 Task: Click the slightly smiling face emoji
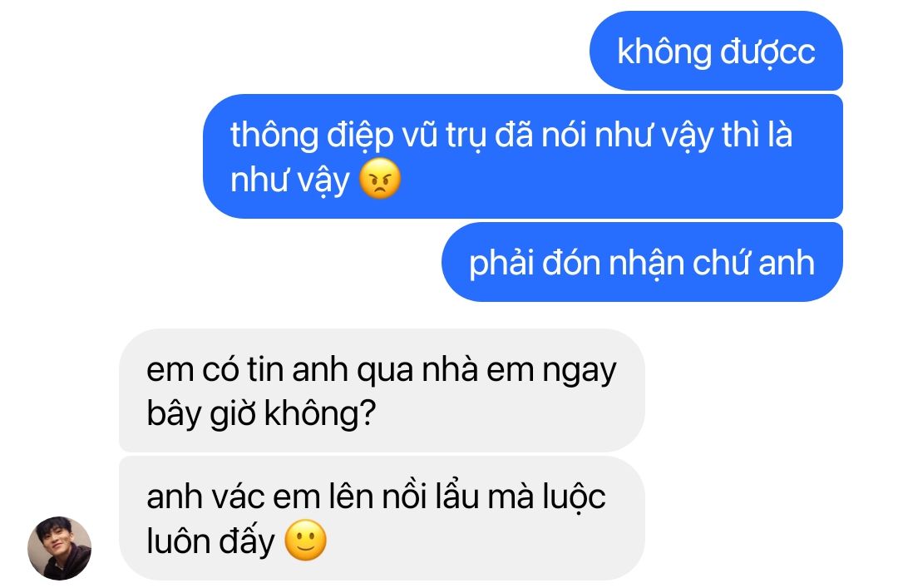pos(306,540)
